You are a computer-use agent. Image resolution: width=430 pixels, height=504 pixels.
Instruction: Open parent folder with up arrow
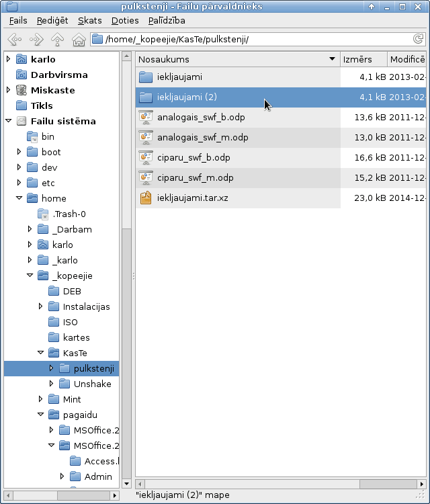point(58,40)
